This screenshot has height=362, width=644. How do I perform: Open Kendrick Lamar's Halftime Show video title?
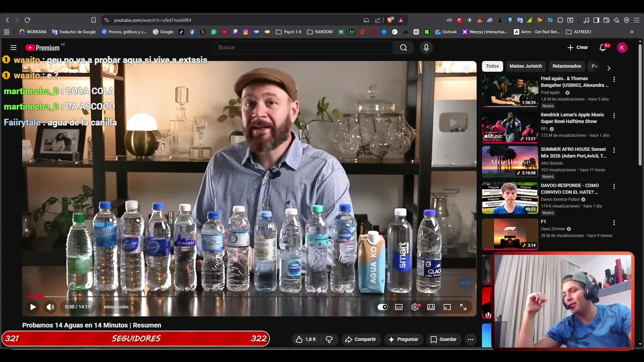point(573,118)
